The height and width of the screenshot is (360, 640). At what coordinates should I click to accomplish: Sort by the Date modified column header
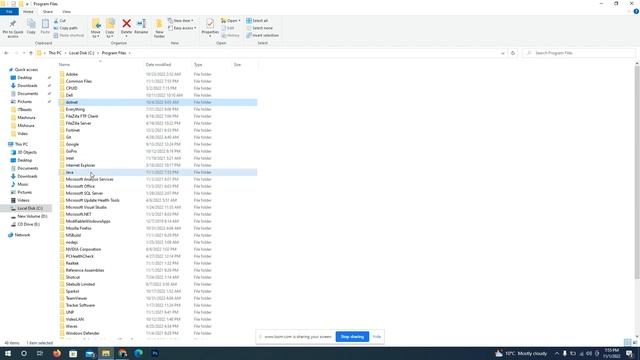pos(158,64)
